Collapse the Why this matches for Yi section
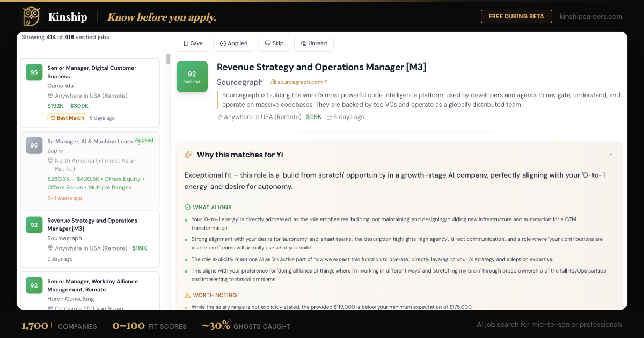This screenshot has height=338, width=644. coord(611,155)
